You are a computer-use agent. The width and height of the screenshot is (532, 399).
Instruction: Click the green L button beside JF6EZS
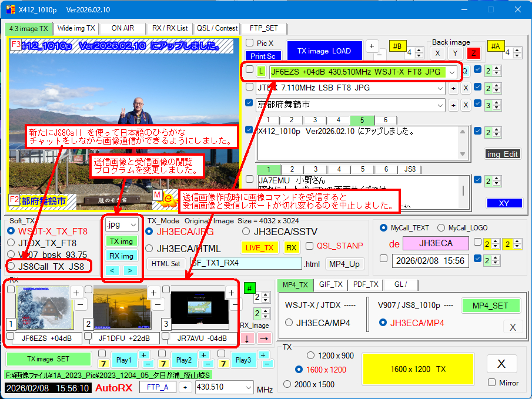coord(262,71)
